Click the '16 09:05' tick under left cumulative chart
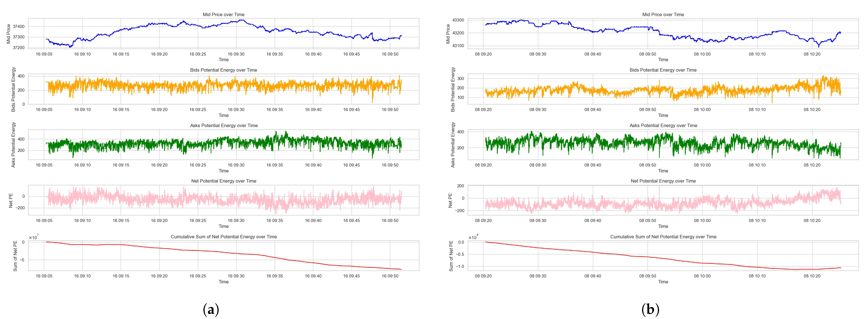868x319 pixels. pyautogui.click(x=44, y=276)
